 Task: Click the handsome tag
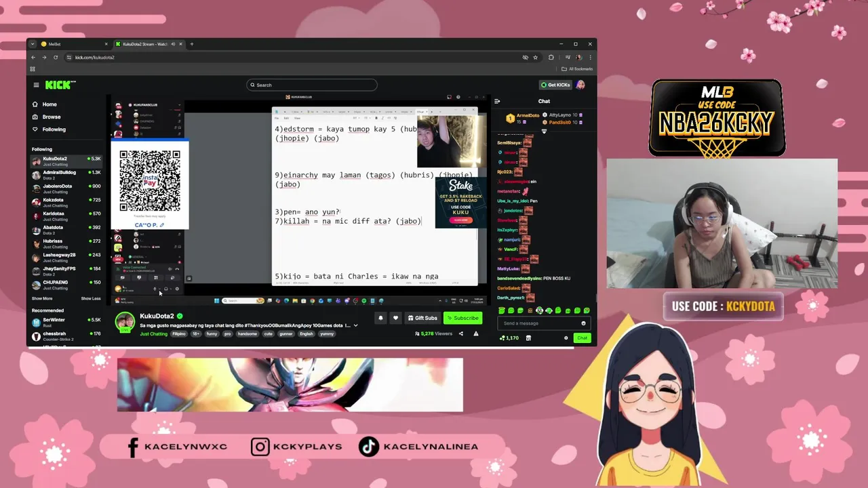click(x=248, y=333)
